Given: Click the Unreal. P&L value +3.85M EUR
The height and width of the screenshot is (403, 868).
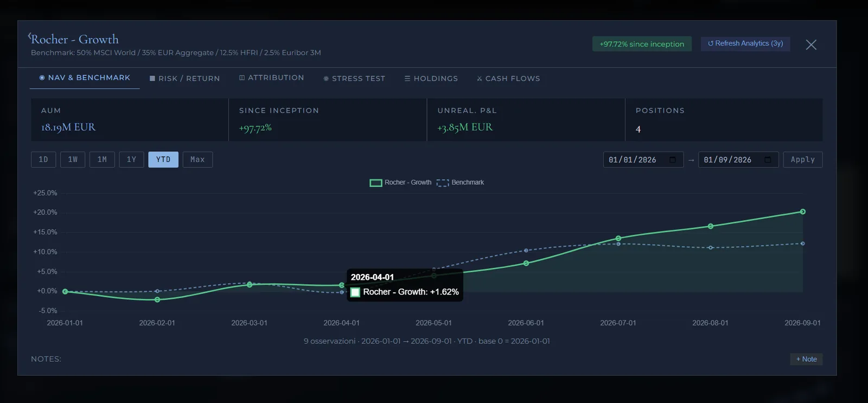Looking at the screenshot, I should point(465,127).
